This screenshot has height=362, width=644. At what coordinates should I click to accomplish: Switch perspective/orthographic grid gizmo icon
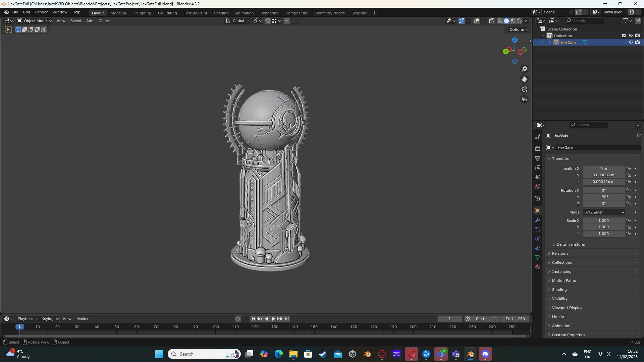(x=524, y=99)
